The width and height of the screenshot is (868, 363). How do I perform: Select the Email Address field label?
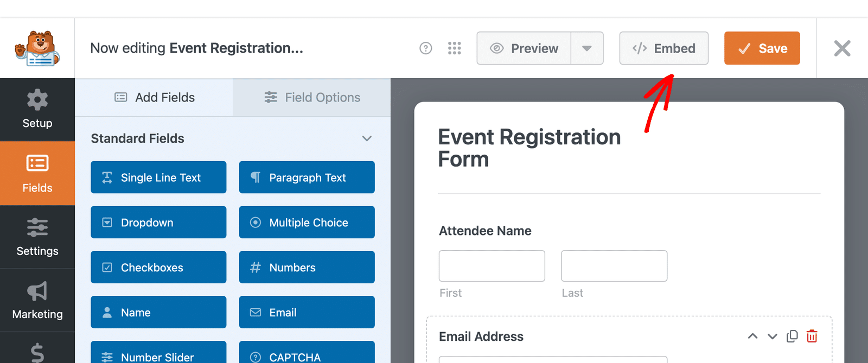coord(481,337)
